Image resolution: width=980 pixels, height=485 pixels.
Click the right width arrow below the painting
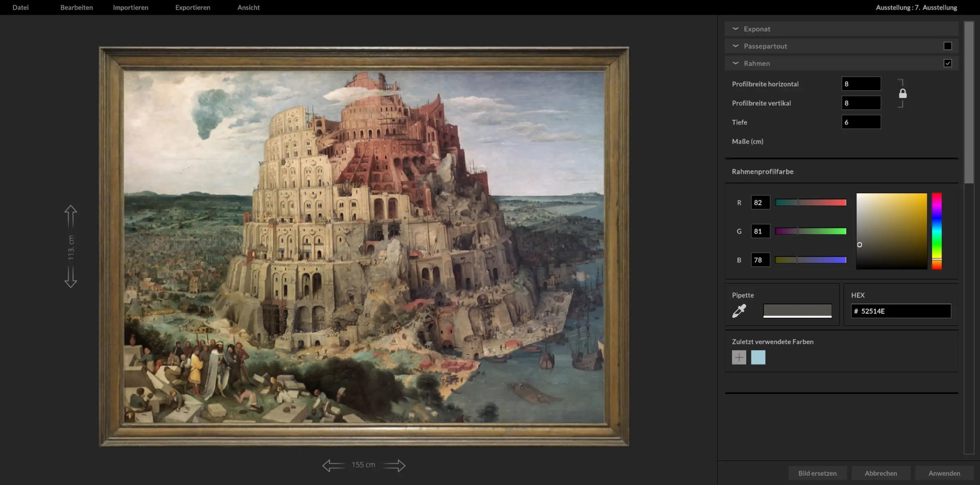pos(394,465)
